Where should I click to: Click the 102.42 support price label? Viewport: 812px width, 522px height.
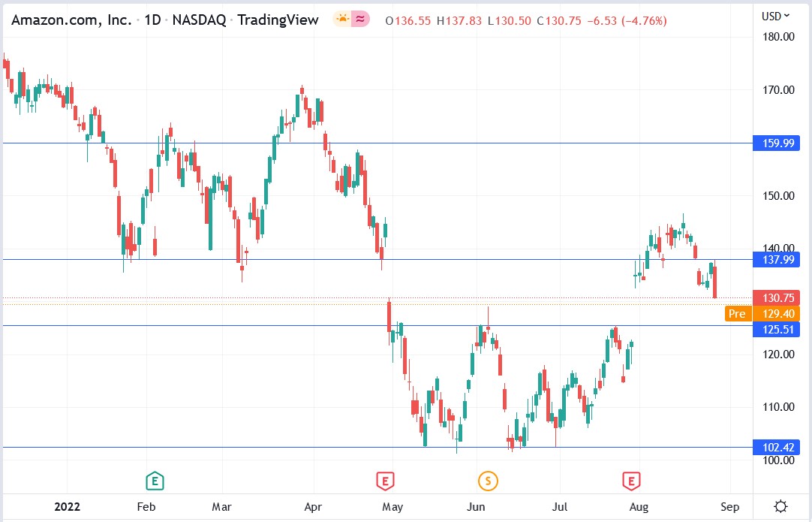pos(776,447)
